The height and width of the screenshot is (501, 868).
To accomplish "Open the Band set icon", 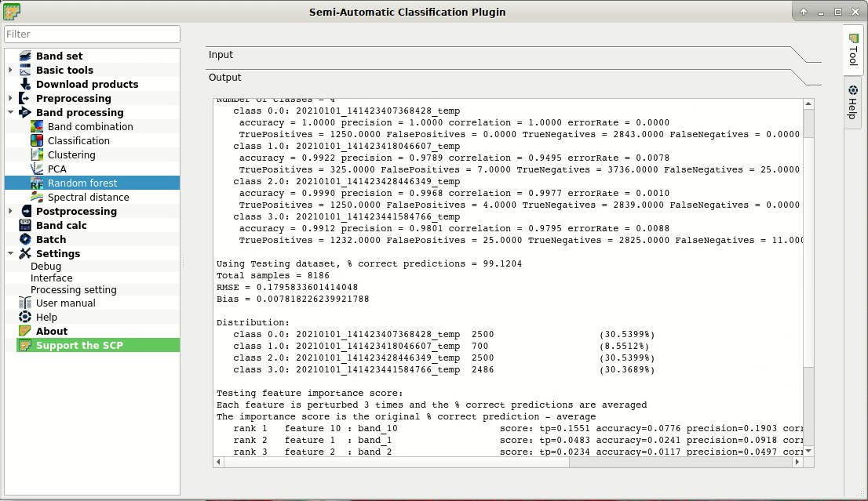I will (25, 56).
